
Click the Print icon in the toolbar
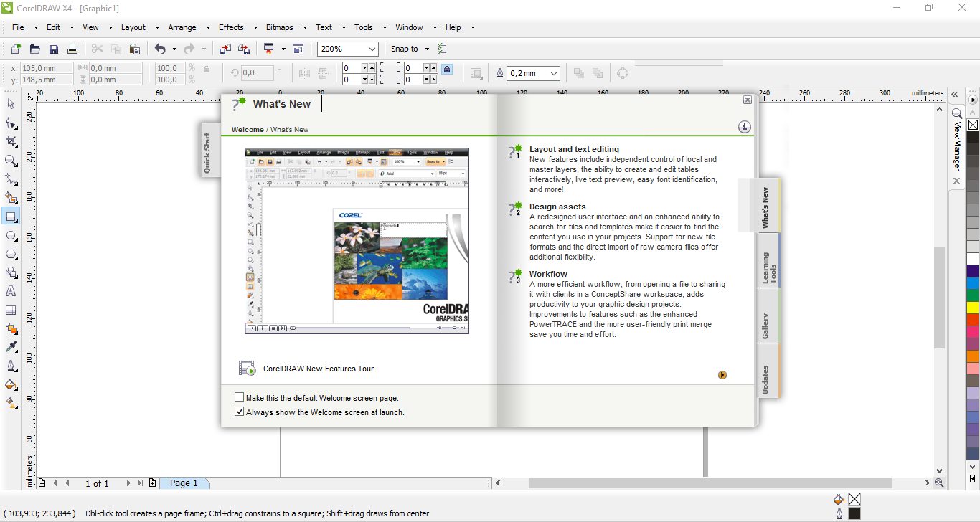(x=72, y=49)
